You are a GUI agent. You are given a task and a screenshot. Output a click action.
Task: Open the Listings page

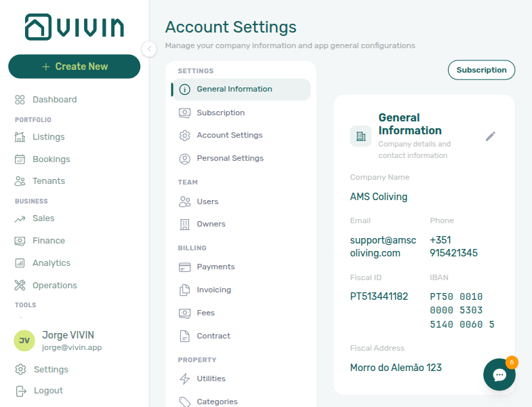coord(49,137)
